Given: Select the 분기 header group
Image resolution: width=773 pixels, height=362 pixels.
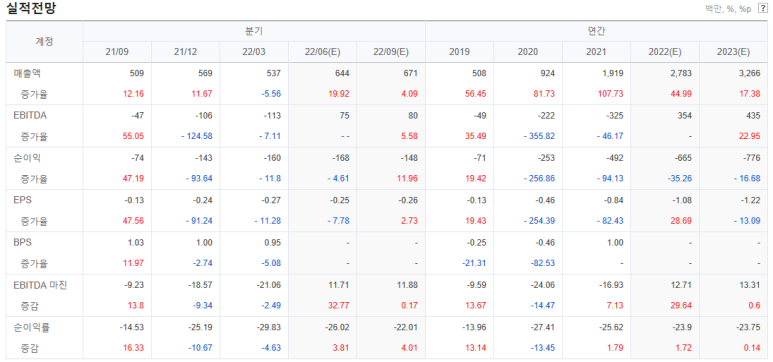Looking at the screenshot, I should 254,31.
